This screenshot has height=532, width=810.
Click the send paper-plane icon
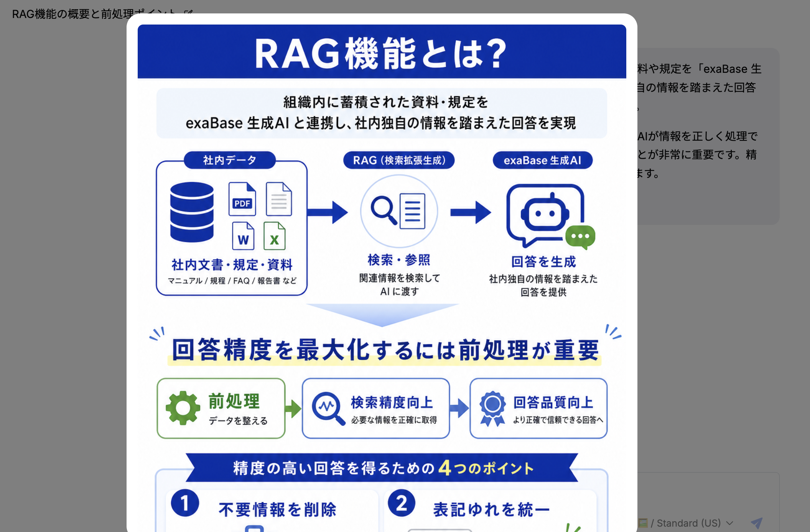(756, 523)
